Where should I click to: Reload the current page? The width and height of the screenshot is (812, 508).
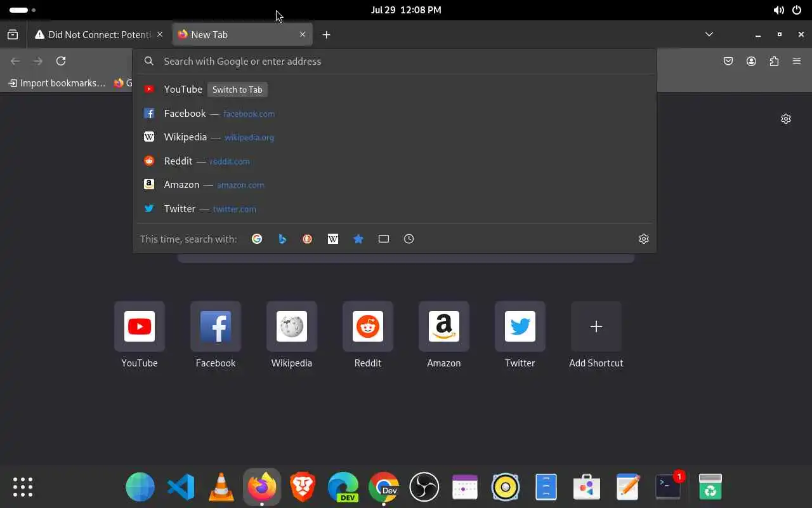click(61, 61)
